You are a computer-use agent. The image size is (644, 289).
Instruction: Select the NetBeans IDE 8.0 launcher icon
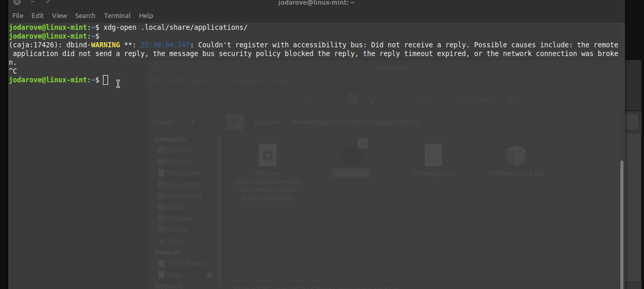click(x=516, y=155)
